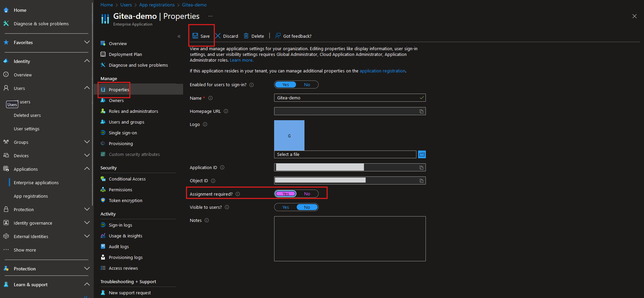
Task: Click the blue logo file browse icon
Action: (x=422, y=155)
